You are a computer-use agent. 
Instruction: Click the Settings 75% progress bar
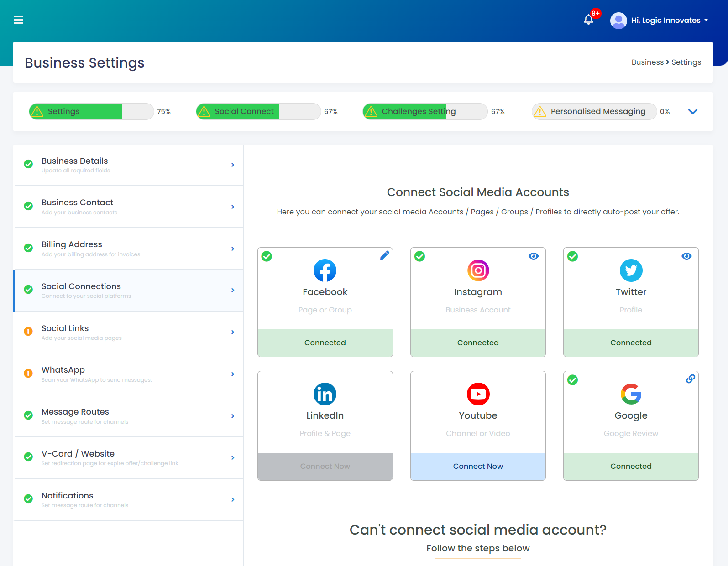(91, 111)
